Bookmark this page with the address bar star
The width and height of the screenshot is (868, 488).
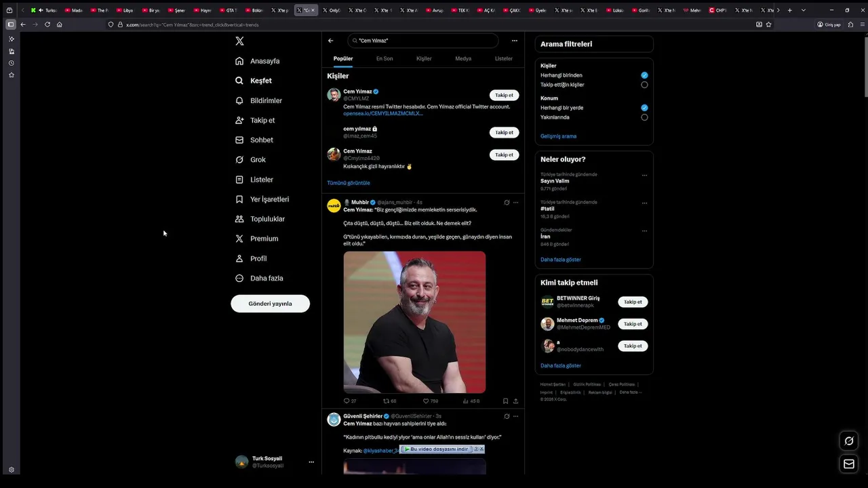(768, 24)
